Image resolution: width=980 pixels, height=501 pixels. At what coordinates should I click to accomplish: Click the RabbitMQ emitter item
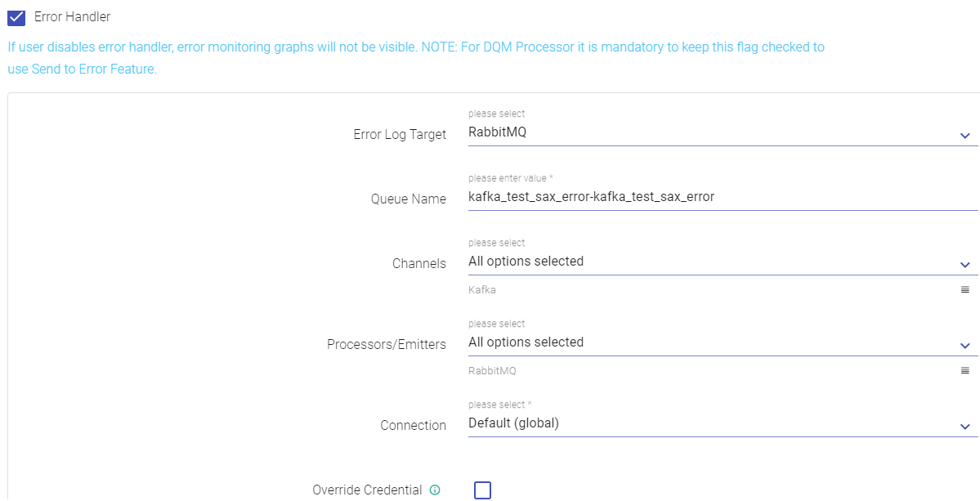click(x=492, y=371)
